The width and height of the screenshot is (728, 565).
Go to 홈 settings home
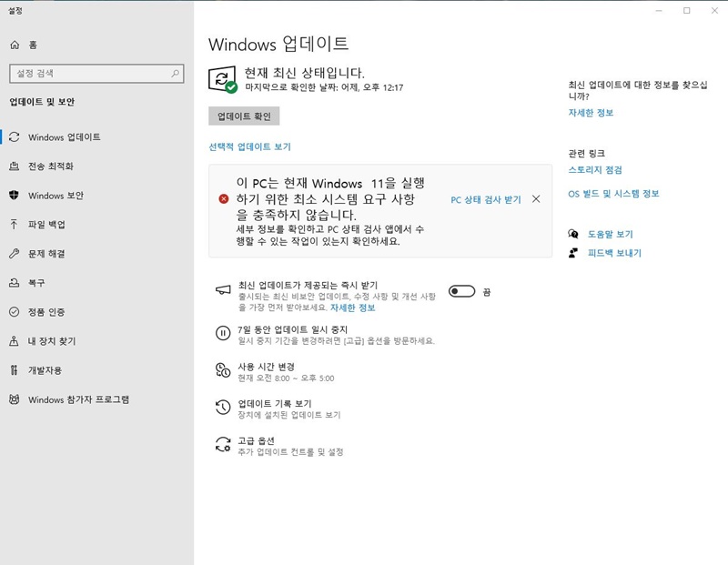[x=96, y=45]
